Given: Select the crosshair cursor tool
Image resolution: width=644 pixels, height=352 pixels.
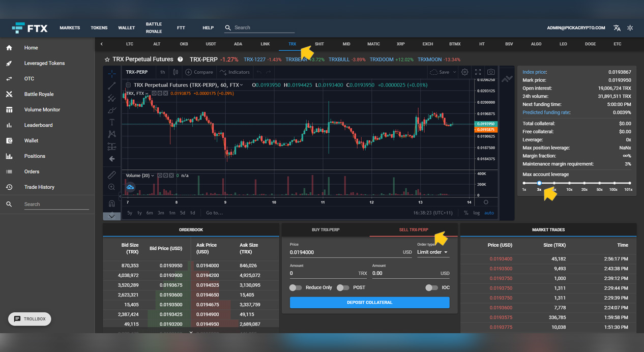Looking at the screenshot, I should click(x=111, y=73).
